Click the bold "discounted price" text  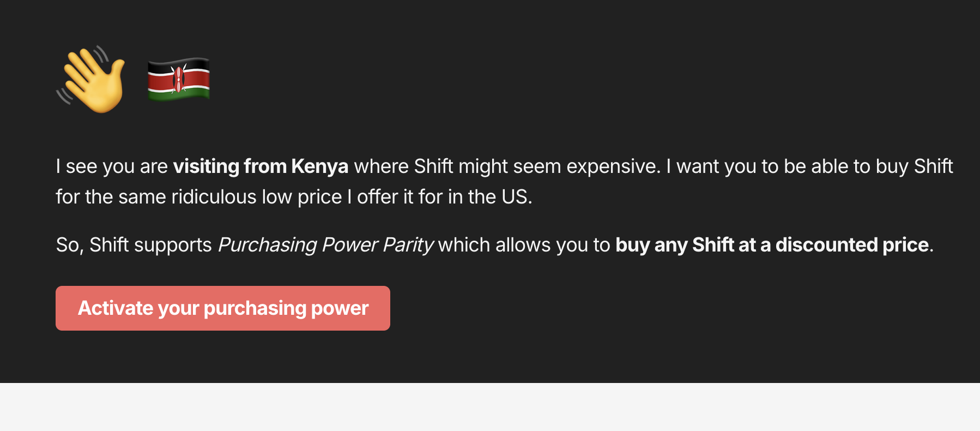852,245
